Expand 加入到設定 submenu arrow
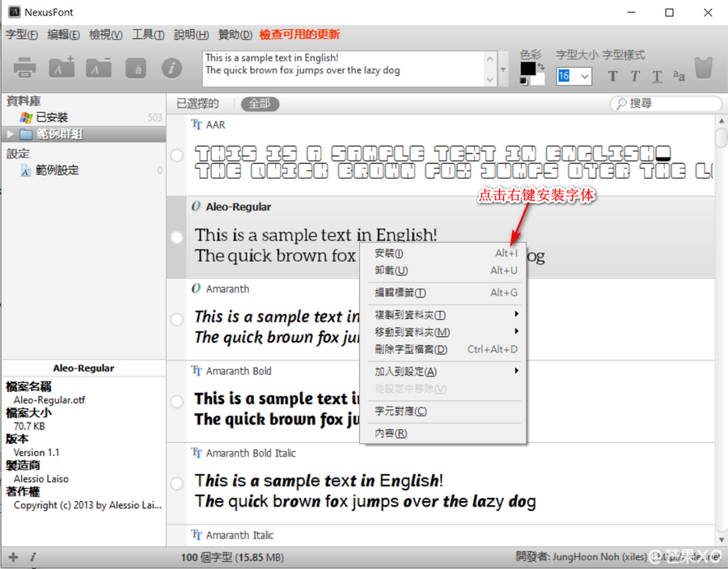The width and height of the screenshot is (728, 569). 516,371
